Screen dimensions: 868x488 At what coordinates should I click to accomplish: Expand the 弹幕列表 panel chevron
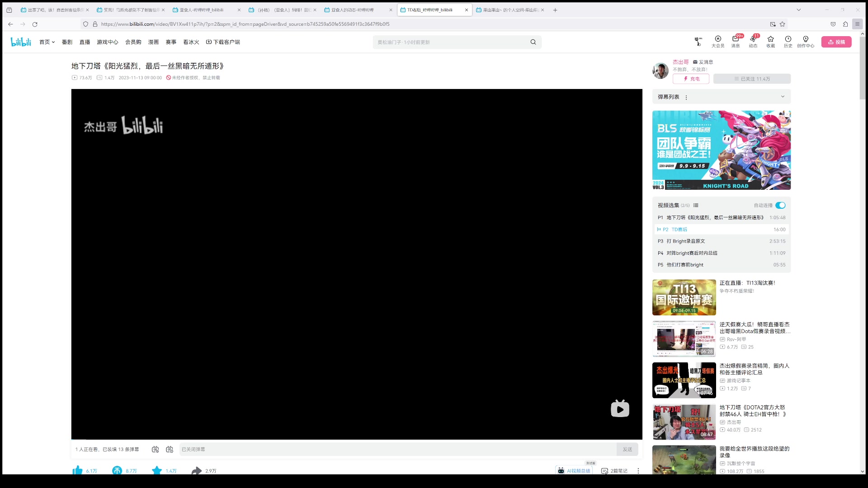(783, 97)
